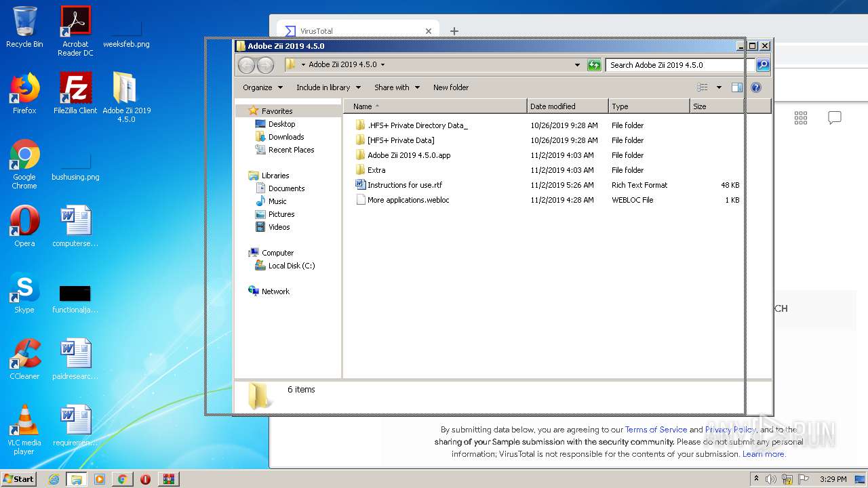The height and width of the screenshot is (488, 868).
Task: Open Videos library in navigation pane
Action: coord(273,227)
